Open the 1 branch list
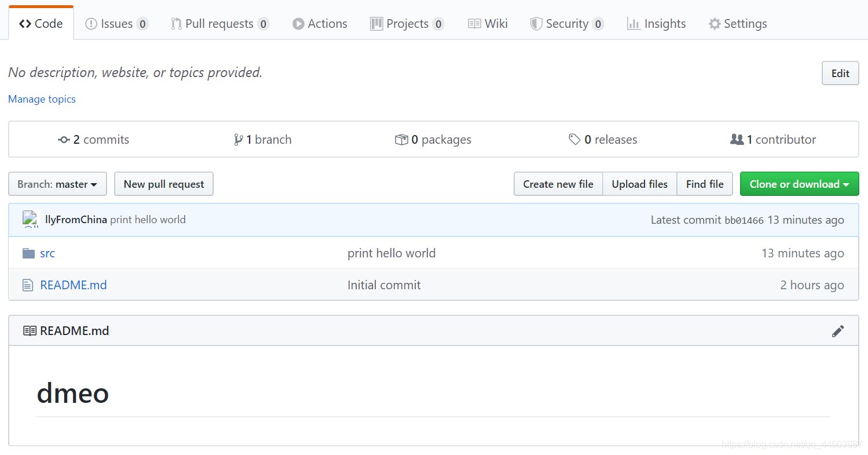The image size is (868, 455). click(x=263, y=140)
